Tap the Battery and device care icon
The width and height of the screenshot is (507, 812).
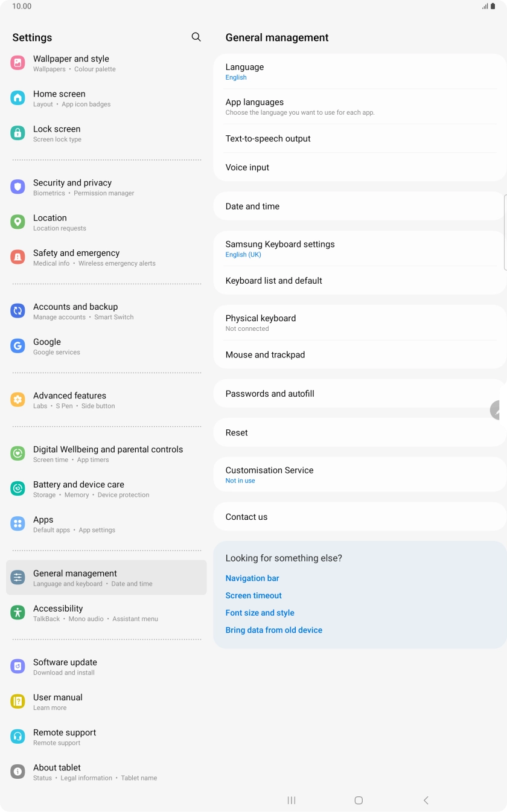(18, 489)
